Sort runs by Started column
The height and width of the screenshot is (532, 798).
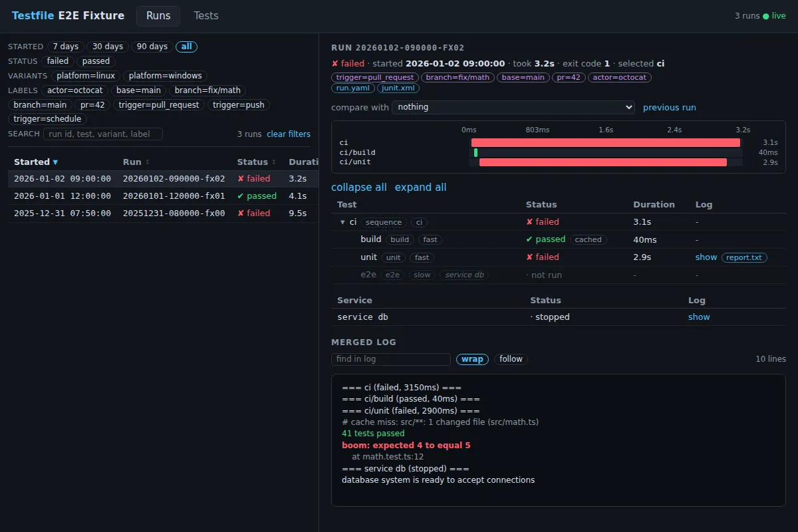click(x=36, y=162)
